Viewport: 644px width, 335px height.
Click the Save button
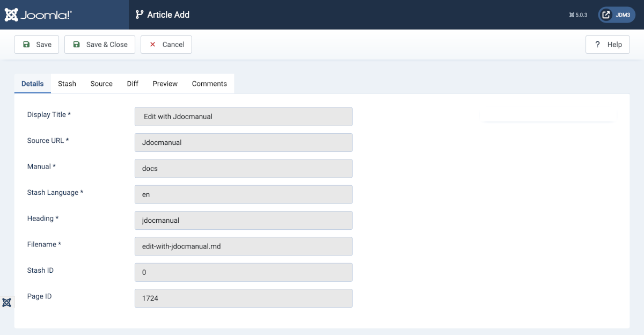[36, 45]
